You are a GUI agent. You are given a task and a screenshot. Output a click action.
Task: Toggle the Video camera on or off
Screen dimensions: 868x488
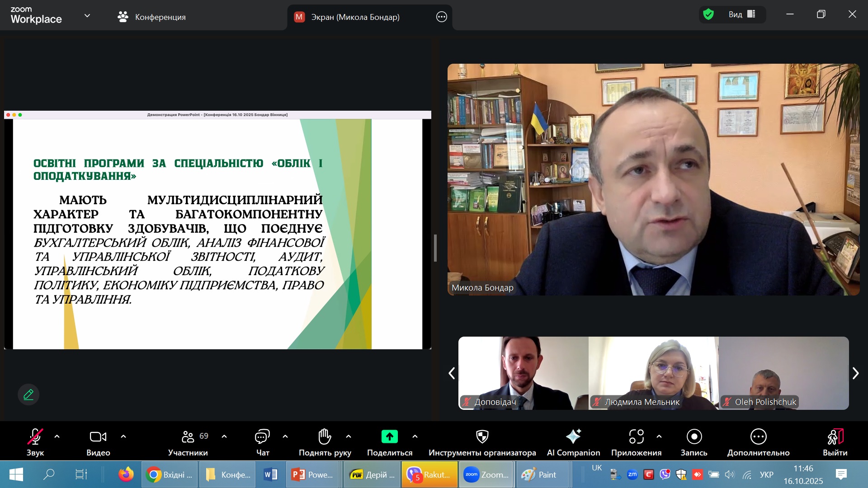98,437
